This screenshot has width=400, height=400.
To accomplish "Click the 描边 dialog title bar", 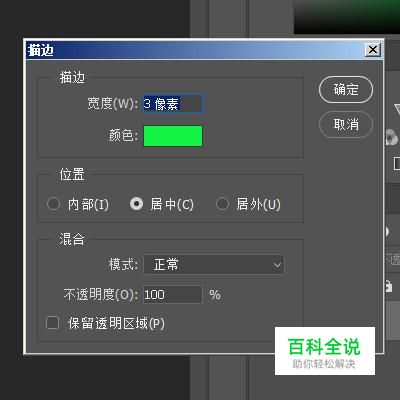I will tap(197, 50).
